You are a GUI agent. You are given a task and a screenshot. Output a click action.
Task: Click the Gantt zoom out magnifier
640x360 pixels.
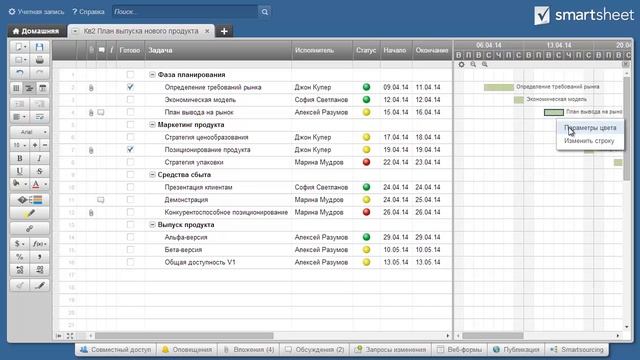(x=473, y=64)
